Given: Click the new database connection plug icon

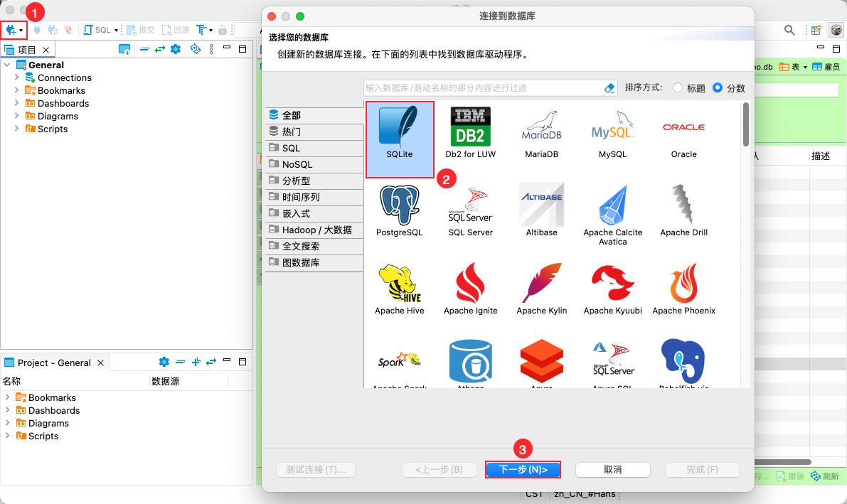Looking at the screenshot, I should 10,31.
